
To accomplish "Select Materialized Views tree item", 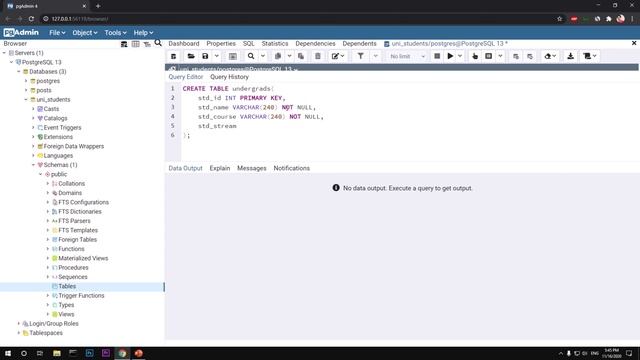I will tap(83, 258).
